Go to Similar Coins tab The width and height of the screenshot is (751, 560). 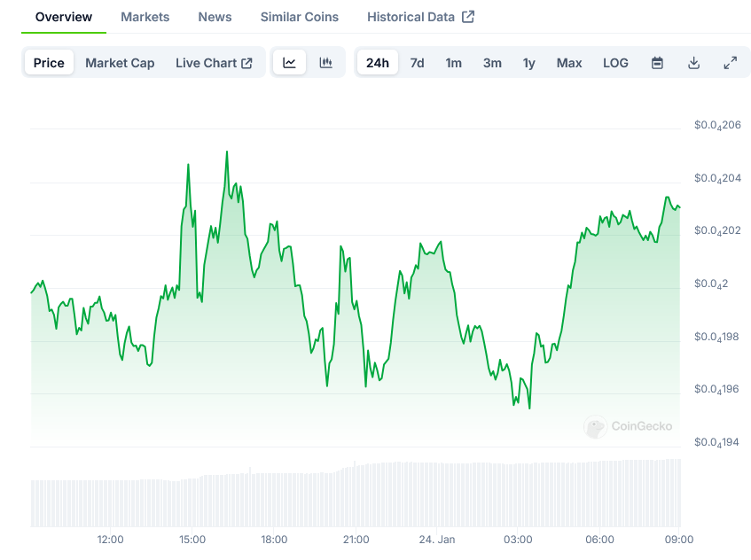[299, 17]
